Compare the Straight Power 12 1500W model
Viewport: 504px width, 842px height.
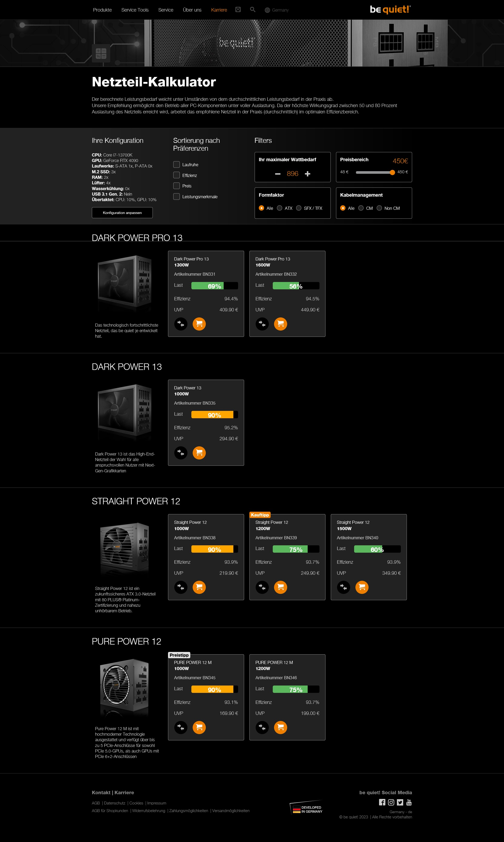click(x=343, y=587)
